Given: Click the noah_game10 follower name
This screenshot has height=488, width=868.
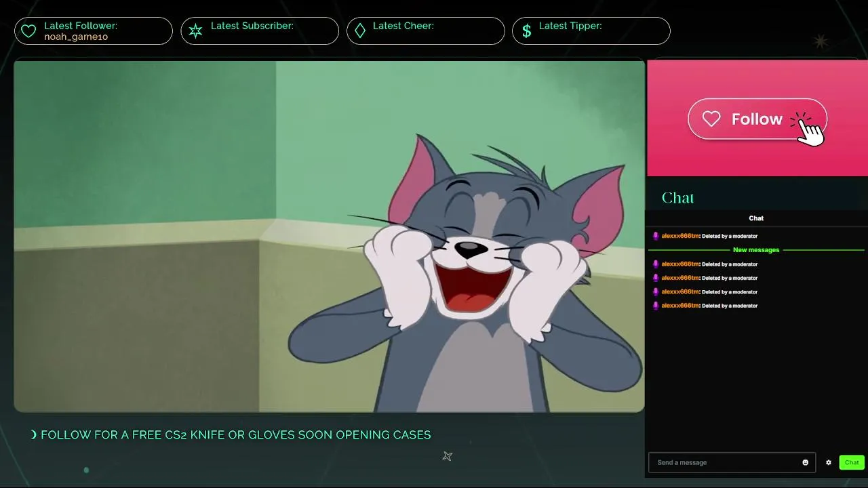Looking at the screenshot, I should pyautogui.click(x=76, y=37).
